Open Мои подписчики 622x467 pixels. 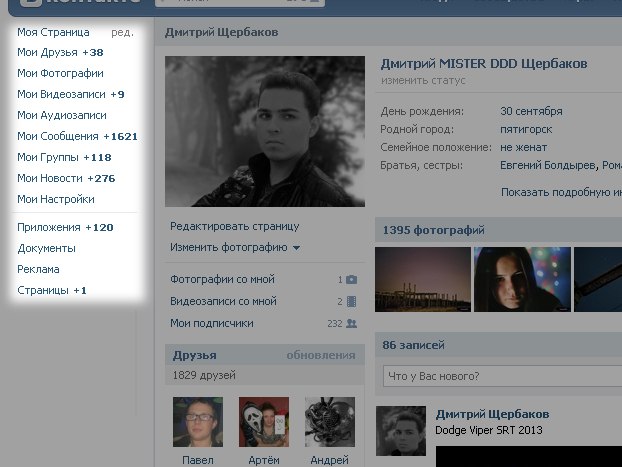pyautogui.click(x=212, y=323)
